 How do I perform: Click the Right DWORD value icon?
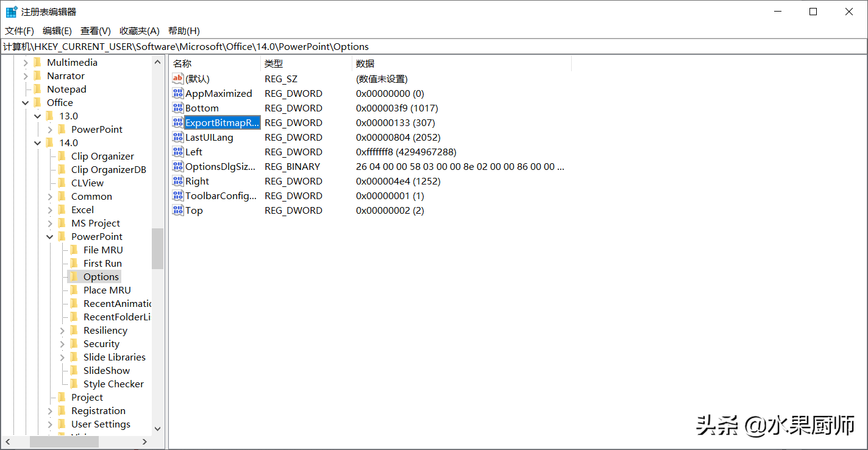tap(178, 181)
